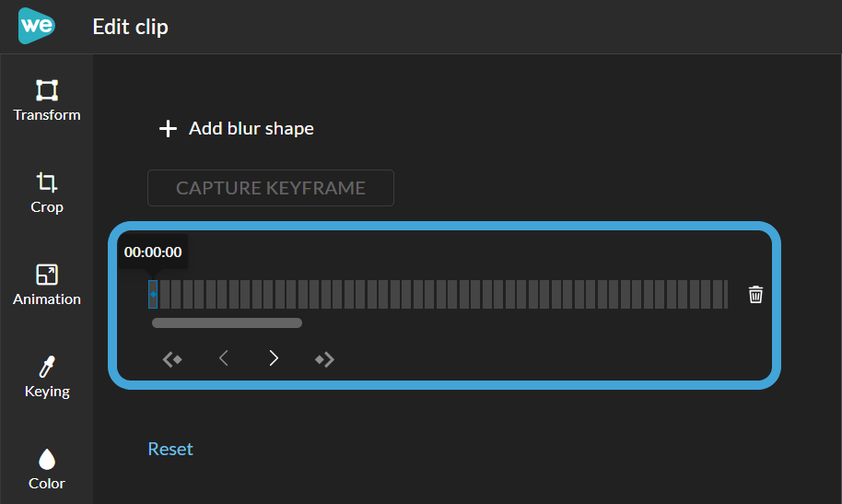Viewport: 842px width, 504px height.
Task: Click the WeVideo logo
Action: (x=37, y=26)
